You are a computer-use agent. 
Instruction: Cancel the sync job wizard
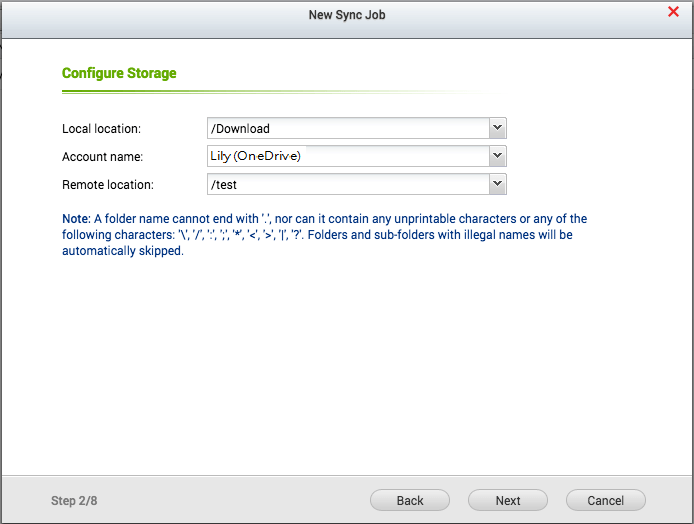click(605, 500)
